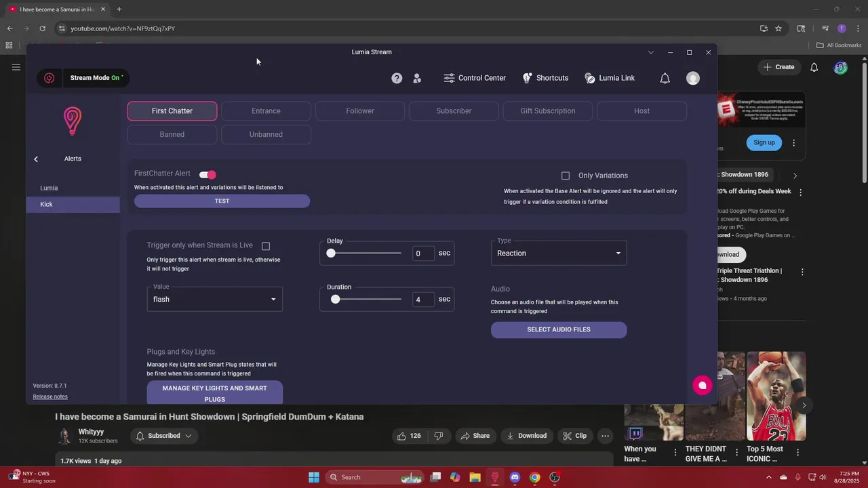
Task: Advance the Shorts shelf with the right arrow
Action: [804, 405]
